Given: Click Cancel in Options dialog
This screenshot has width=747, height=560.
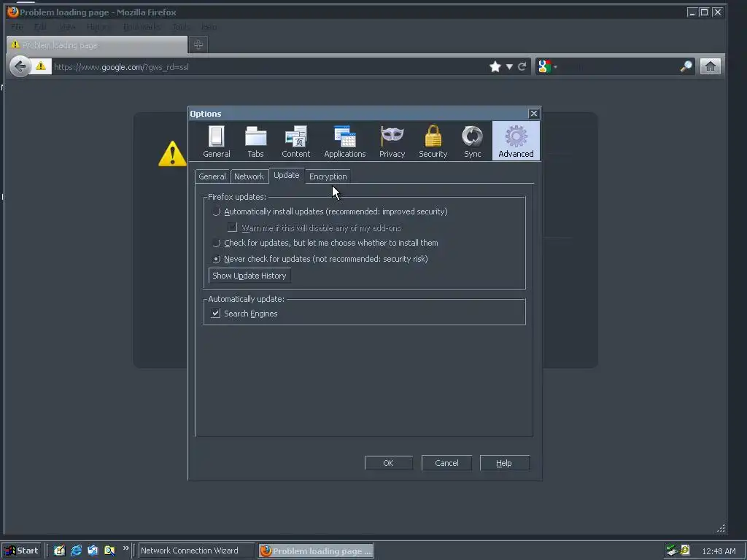Looking at the screenshot, I should tap(446, 463).
